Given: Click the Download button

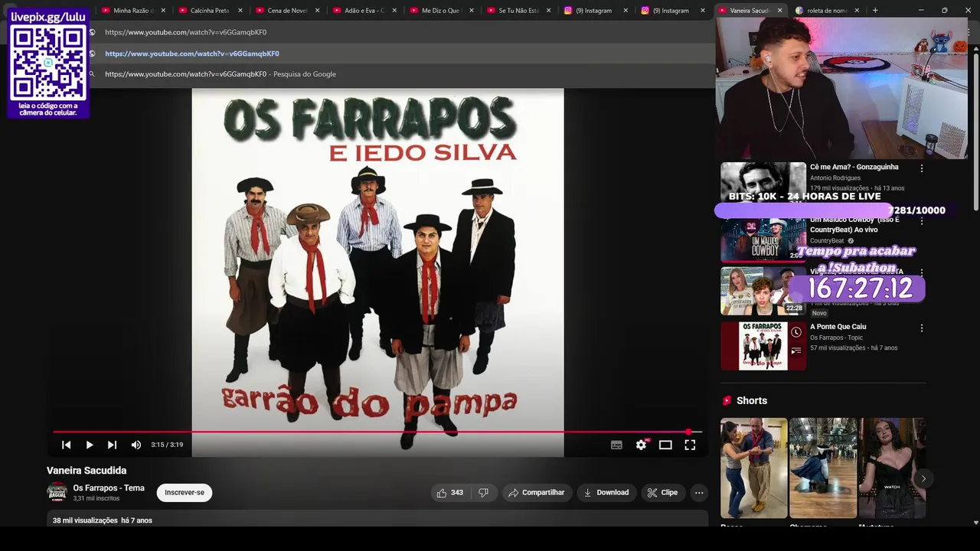Looking at the screenshot, I should (x=606, y=493).
